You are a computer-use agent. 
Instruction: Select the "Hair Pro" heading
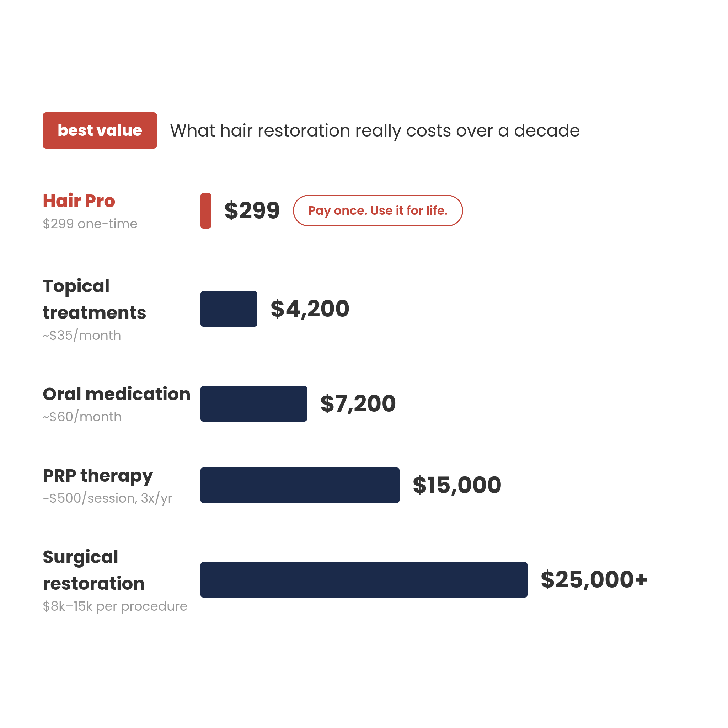pos(79,201)
